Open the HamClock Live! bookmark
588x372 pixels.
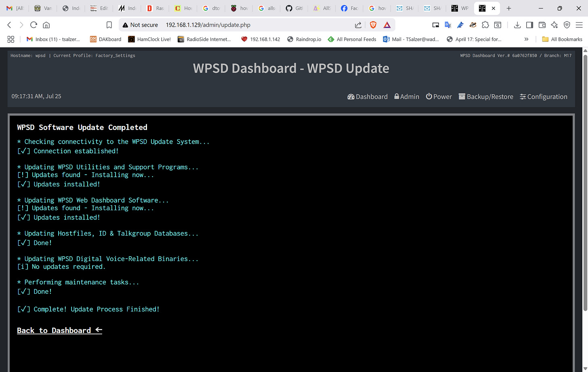click(x=149, y=39)
